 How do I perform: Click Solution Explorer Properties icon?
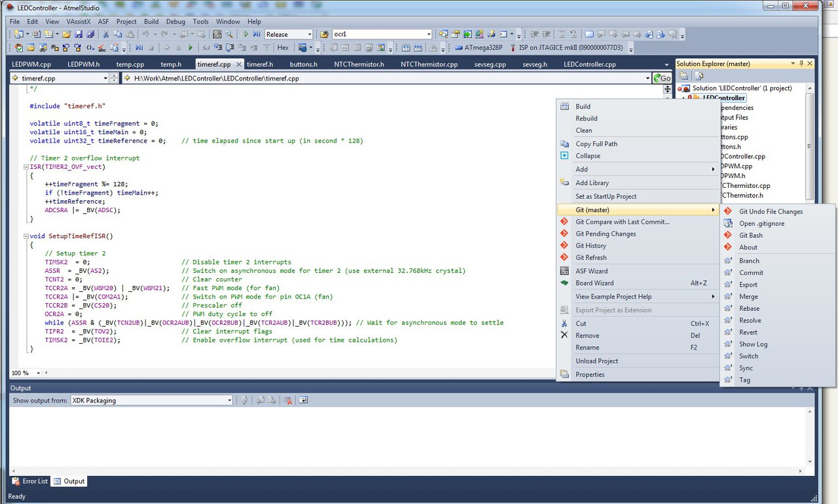coord(684,76)
